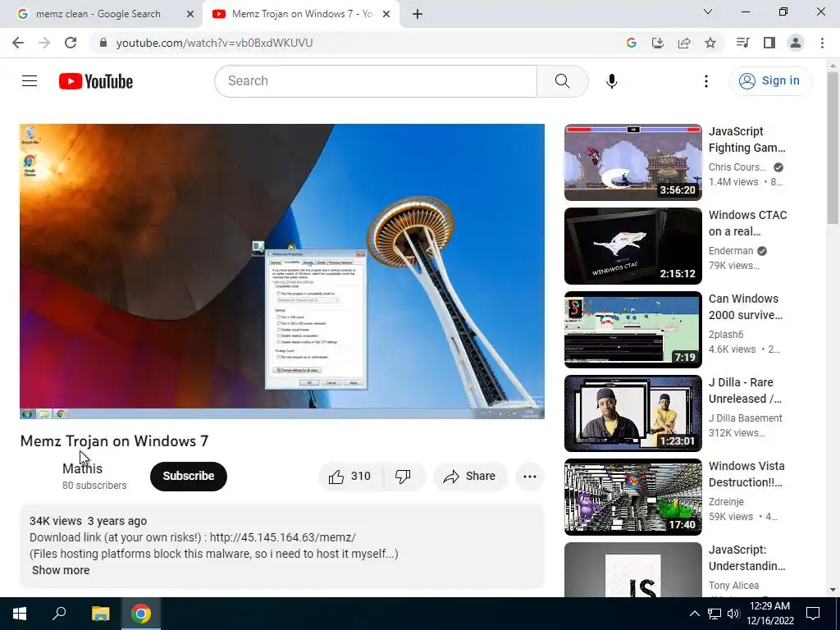Open network status tray icon
This screenshot has width=840, height=630.
coord(714,614)
